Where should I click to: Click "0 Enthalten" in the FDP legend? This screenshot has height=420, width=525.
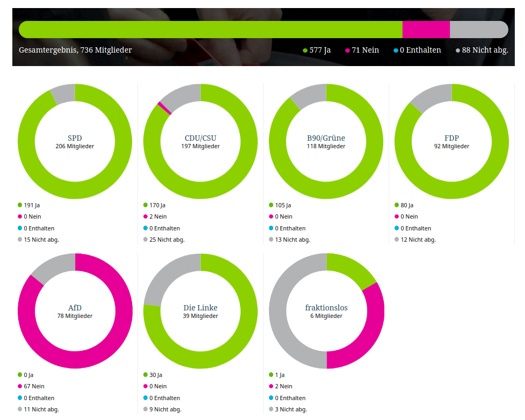(413, 228)
